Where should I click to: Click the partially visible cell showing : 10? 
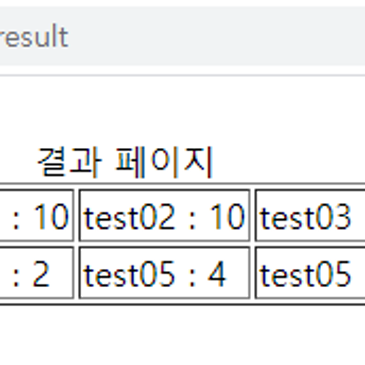pos(37,215)
